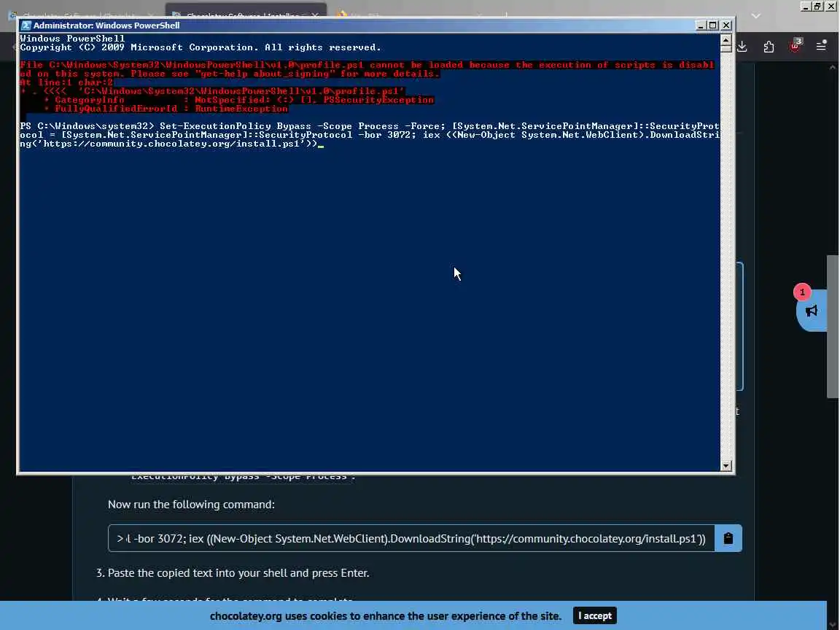Image resolution: width=840 pixels, height=630 pixels.
Task: Click PowerShell scrollbar up arrow
Action: tap(726, 39)
